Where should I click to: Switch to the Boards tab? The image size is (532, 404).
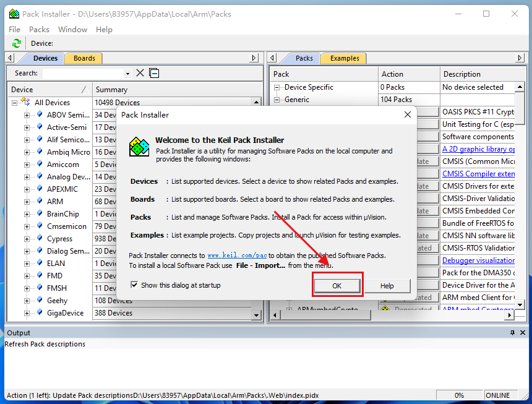(x=84, y=58)
